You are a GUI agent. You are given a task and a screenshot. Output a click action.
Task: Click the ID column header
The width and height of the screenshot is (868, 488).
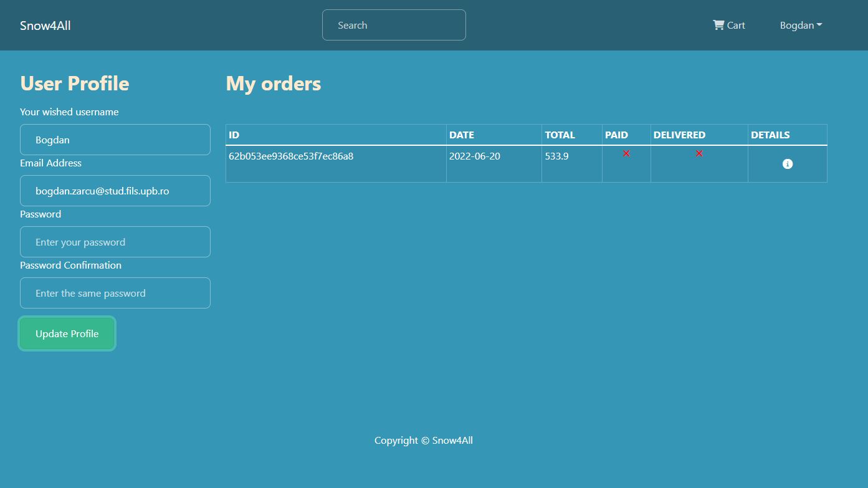click(x=234, y=135)
